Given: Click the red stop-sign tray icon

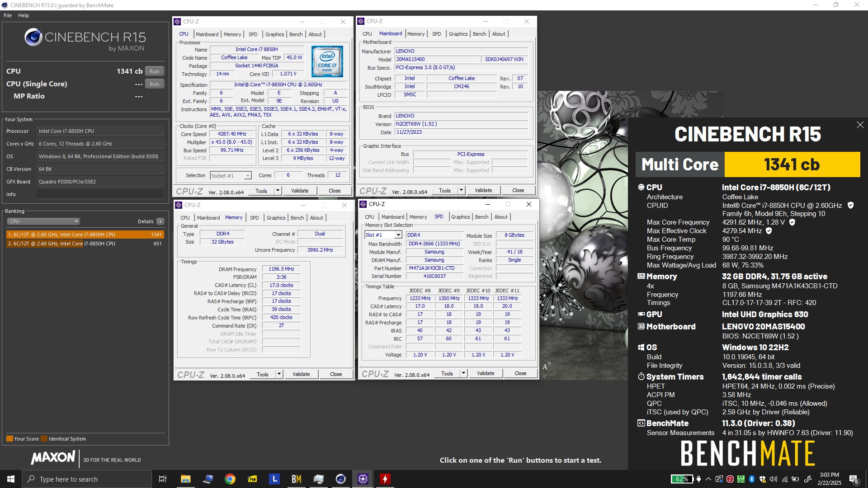Looking at the screenshot, I should pos(730,479).
